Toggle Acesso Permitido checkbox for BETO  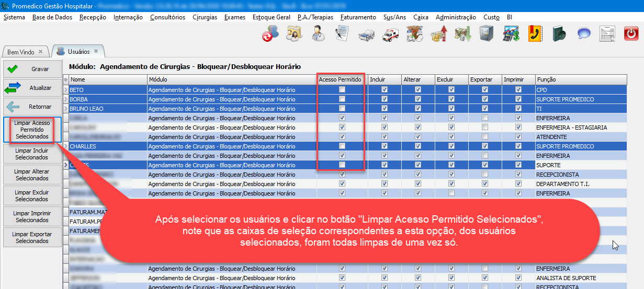tap(342, 90)
